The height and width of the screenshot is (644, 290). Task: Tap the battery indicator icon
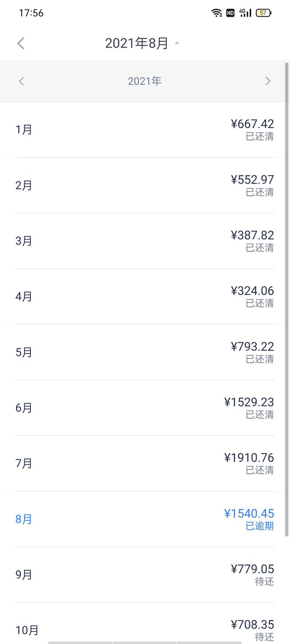point(263,13)
